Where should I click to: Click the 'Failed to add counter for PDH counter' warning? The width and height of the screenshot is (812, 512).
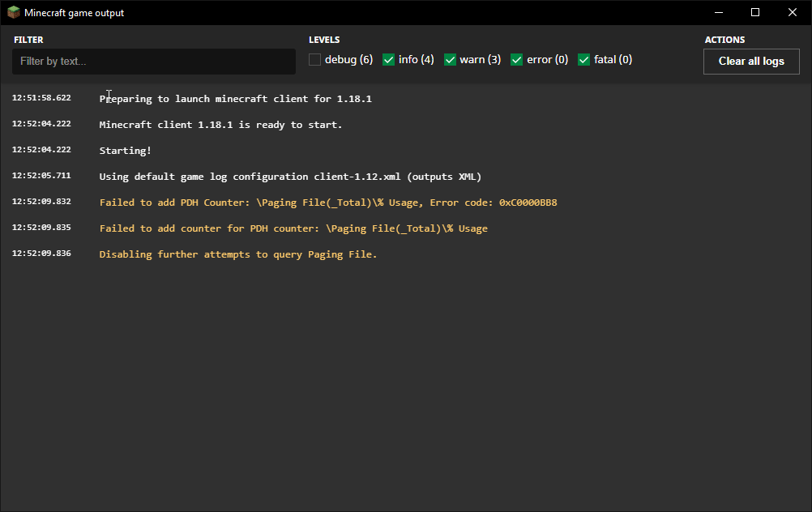293,228
